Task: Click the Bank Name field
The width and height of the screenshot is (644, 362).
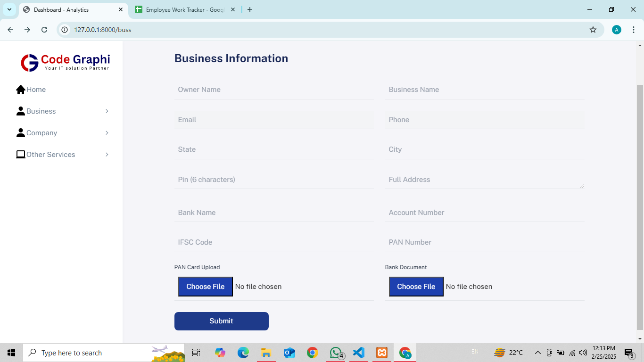Action: (274, 213)
